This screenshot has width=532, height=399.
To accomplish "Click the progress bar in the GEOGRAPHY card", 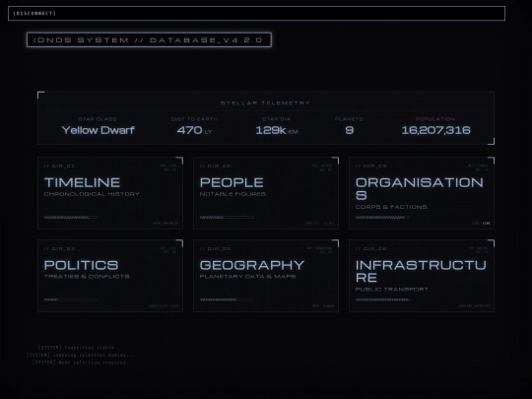I will [227, 299].
